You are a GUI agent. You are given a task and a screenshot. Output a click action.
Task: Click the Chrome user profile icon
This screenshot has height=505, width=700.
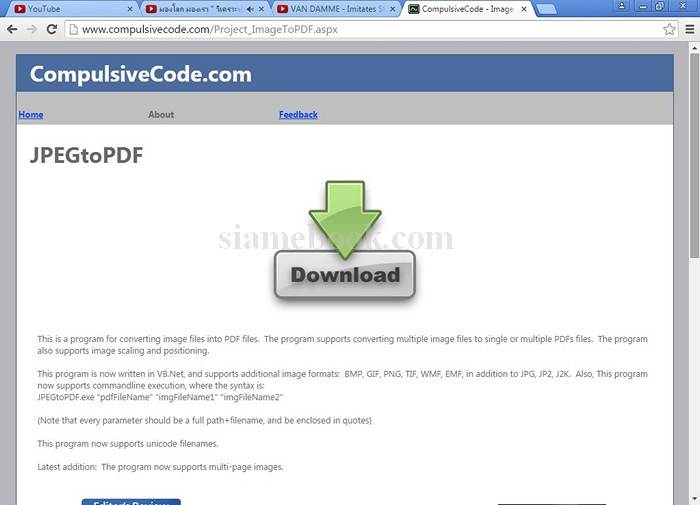coord(621,6)
